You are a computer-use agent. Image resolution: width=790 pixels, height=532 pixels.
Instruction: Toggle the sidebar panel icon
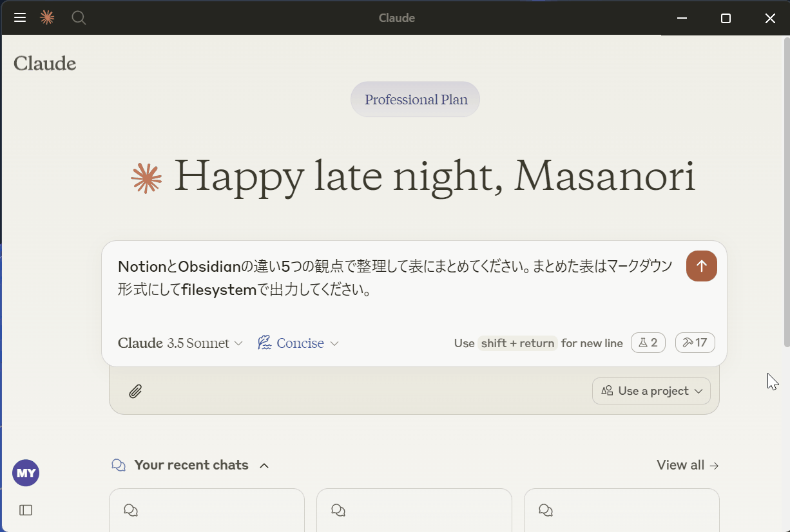(26, 510)
